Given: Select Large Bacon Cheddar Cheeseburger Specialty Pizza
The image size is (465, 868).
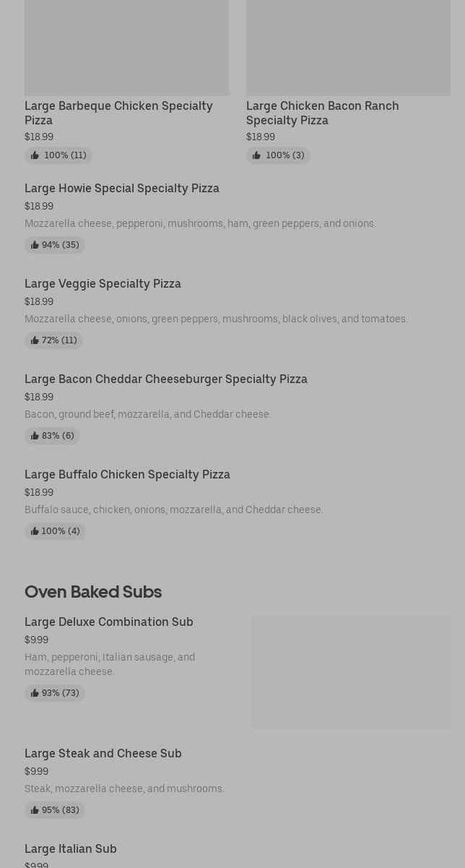Looking at the screenshot, I should [166, 379].
